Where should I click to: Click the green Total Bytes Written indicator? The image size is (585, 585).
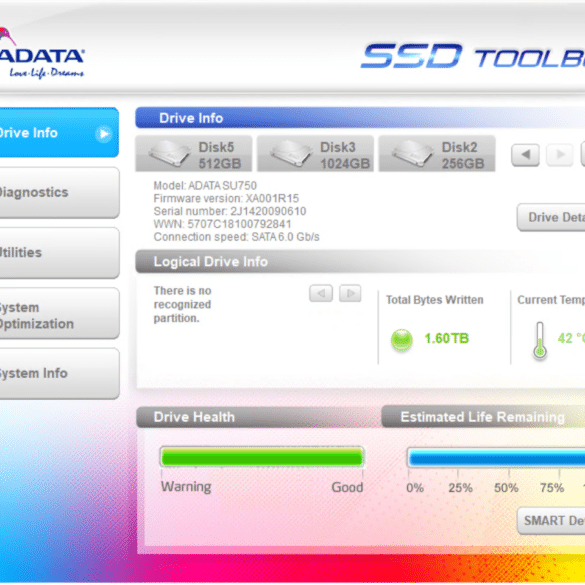point(401,340)
